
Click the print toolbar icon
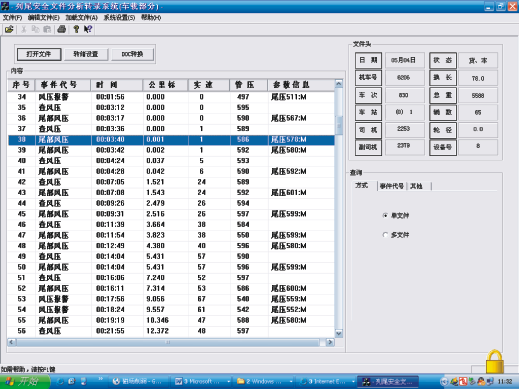[x=61, y=29]
